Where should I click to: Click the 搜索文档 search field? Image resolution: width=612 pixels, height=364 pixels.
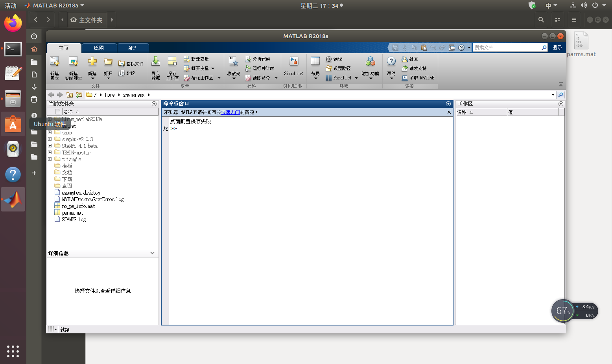(x=507, y=48)
